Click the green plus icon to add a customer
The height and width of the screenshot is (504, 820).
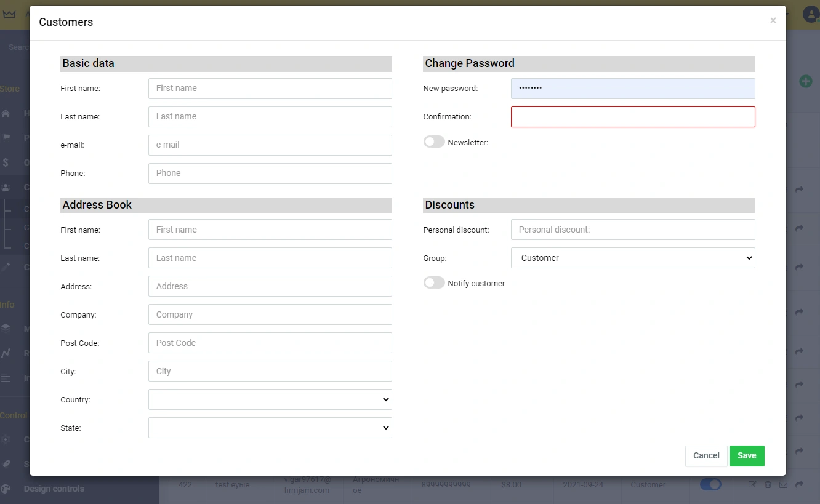tap(805, 81)
